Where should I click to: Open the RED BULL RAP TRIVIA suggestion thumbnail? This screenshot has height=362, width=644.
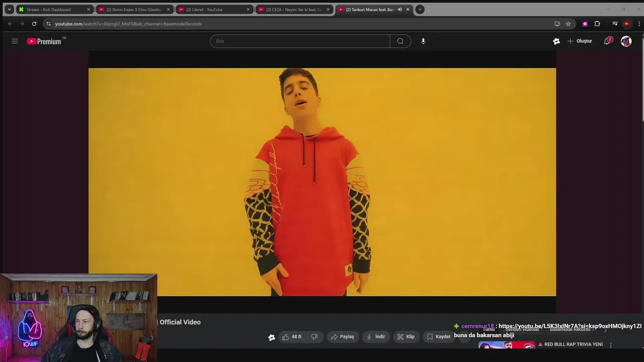point(507,345)
